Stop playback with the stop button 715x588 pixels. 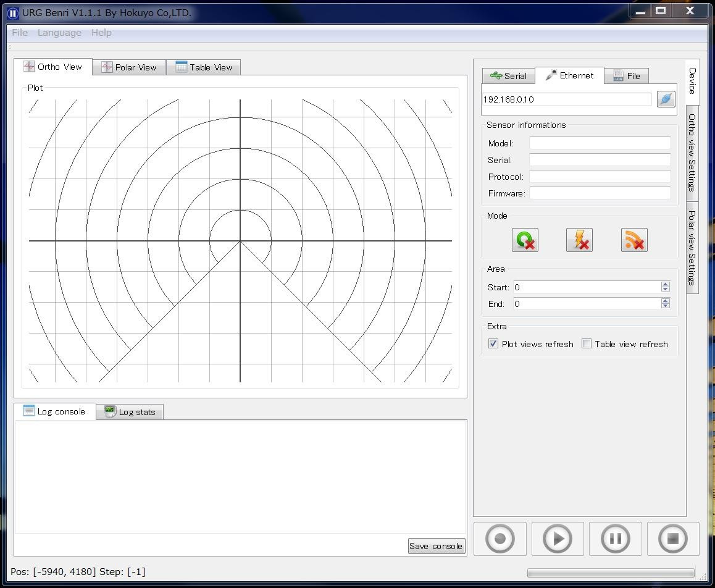[673, 539]
